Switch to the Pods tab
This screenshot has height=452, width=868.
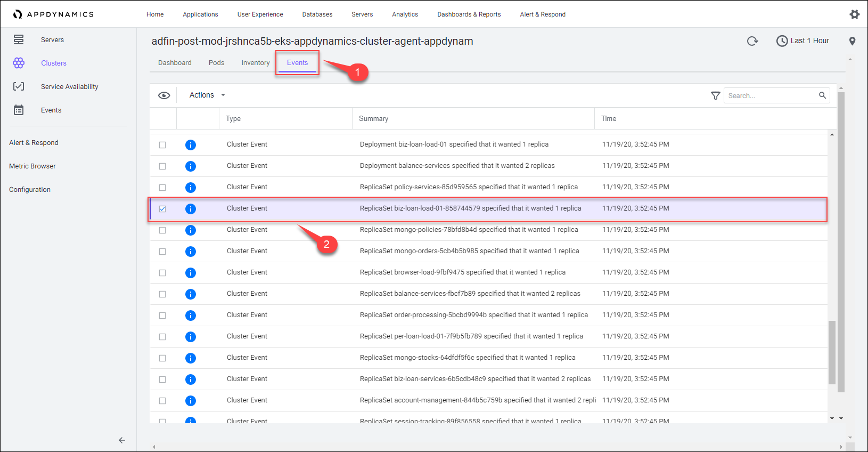[x=216, y=63]
